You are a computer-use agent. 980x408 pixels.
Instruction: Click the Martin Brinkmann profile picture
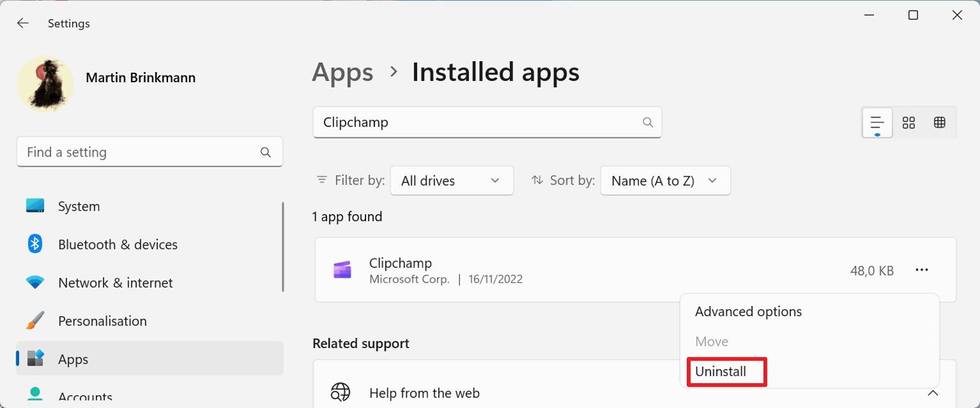45,83
